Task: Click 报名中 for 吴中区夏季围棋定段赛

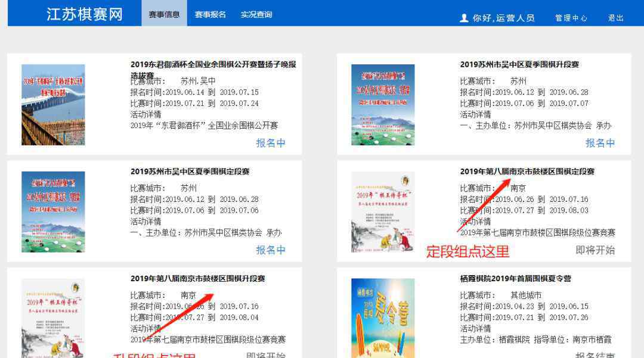Action: [271, 250]
